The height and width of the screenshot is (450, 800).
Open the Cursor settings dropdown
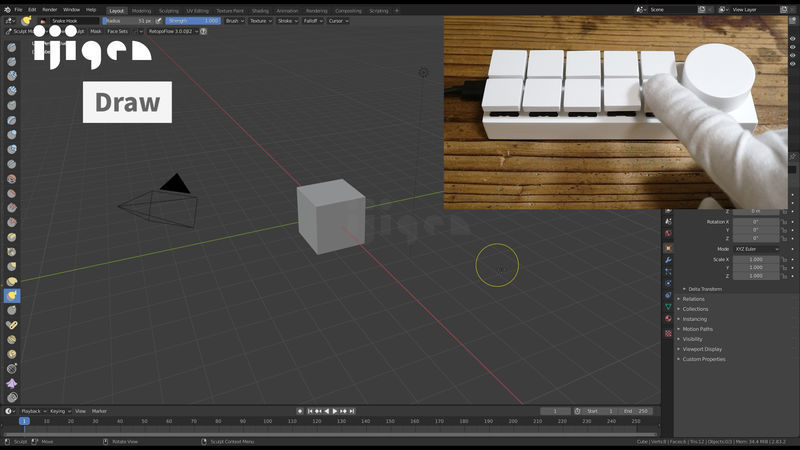tap(338, 21)
